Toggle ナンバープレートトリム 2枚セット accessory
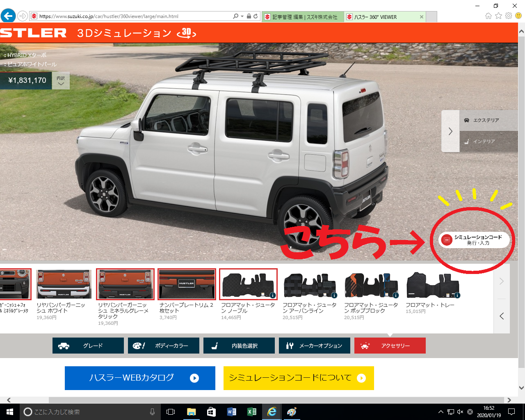This screenshot has width=525, height=420. pos(187,284)
